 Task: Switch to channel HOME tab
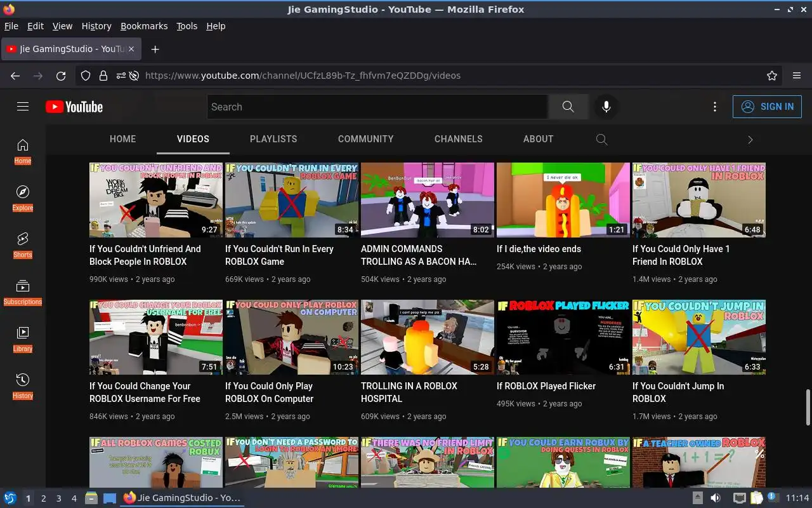[x=123, y=139]
